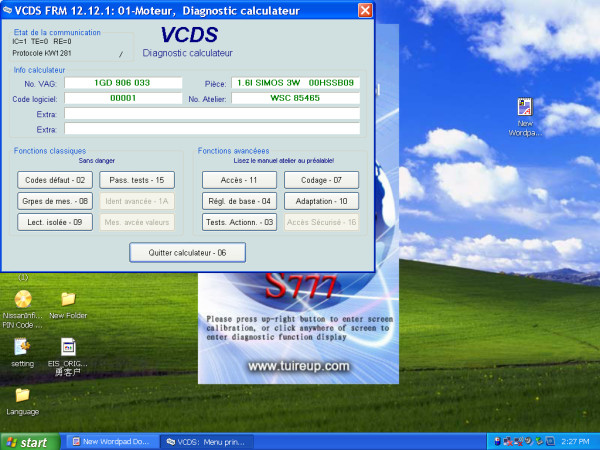Click the VCDS title bar cable icon
The height and width of the screenshot is (450, 600).
(7, 10)
